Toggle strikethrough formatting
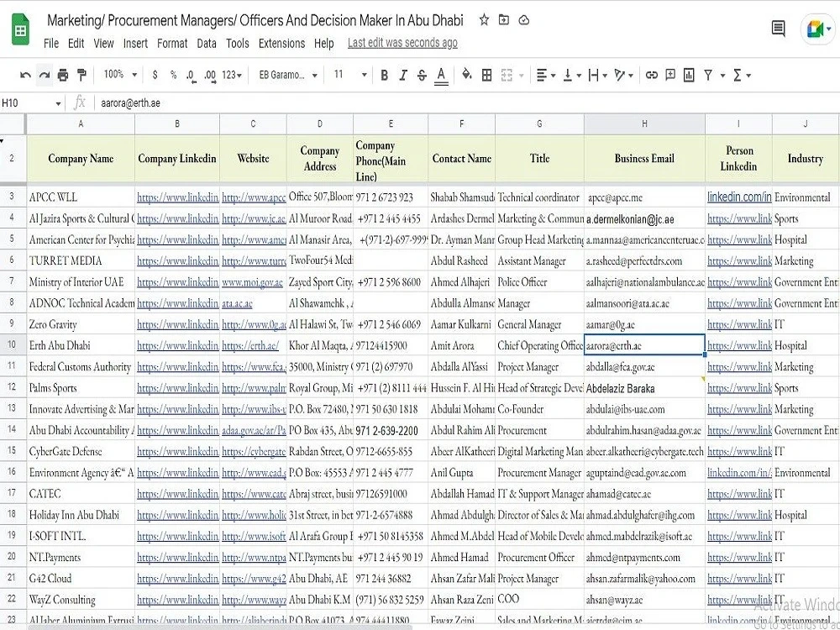 pyautogui.click(x=422, y=75)
